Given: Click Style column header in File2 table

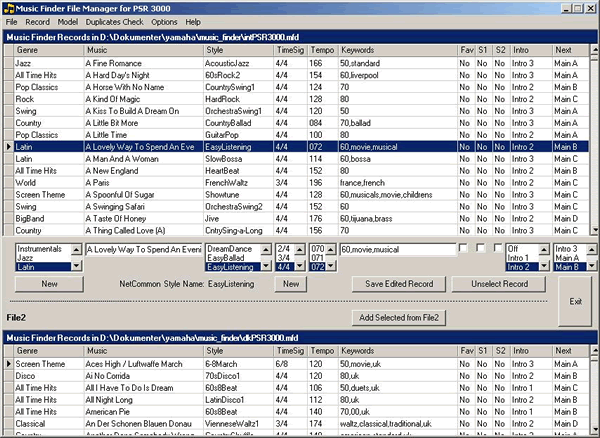Looking at the screenshot, I should coord(239,351).
